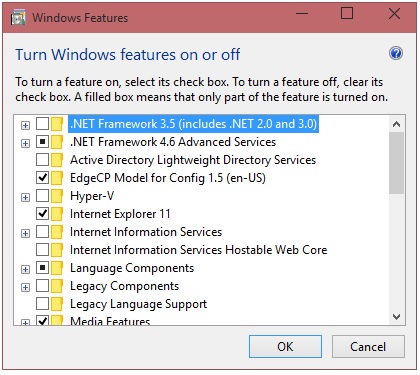Click folder icon next to Internet Explorer 11
The height and width of the screenshot is (375, 420).
click(x=57, y=214)
